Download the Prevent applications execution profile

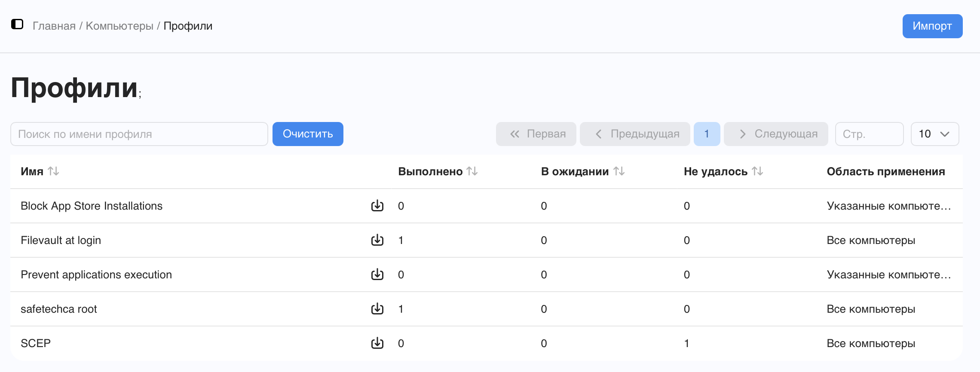[x=377, y=274]
